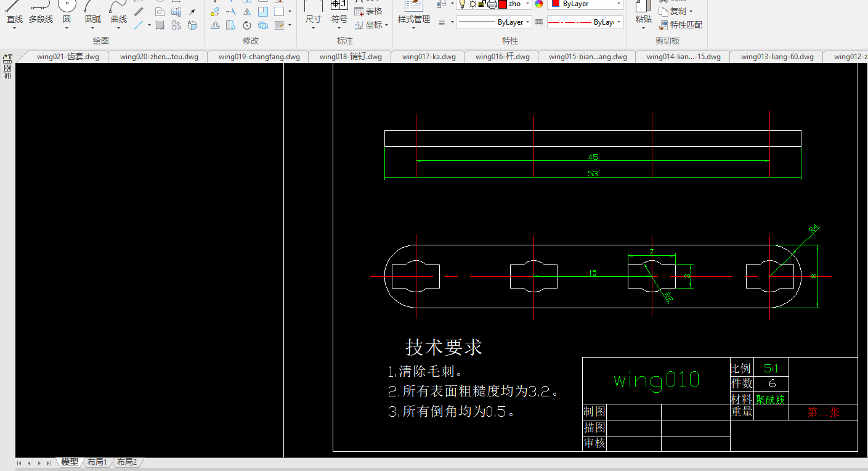Switch to wing013-liang-60.dwg tab
The image size is (868, 471).
777,57
